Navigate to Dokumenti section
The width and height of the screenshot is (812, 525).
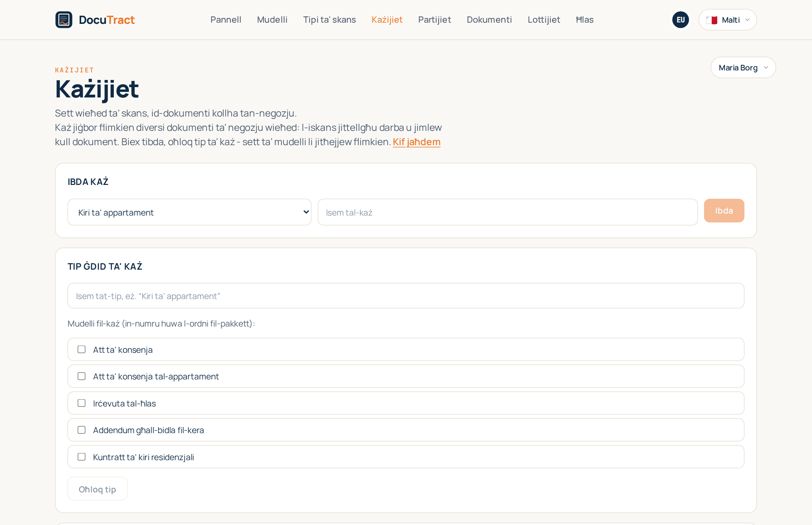[489, 20]
